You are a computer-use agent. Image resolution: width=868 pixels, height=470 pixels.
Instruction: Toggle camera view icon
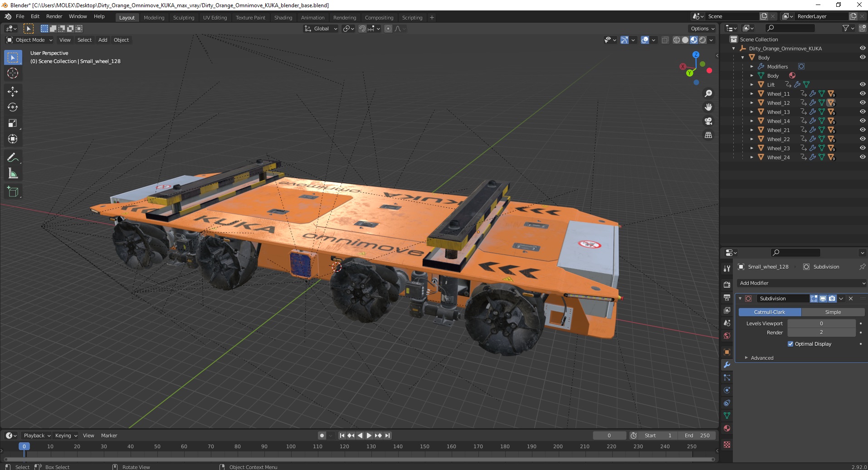[708, 121]
